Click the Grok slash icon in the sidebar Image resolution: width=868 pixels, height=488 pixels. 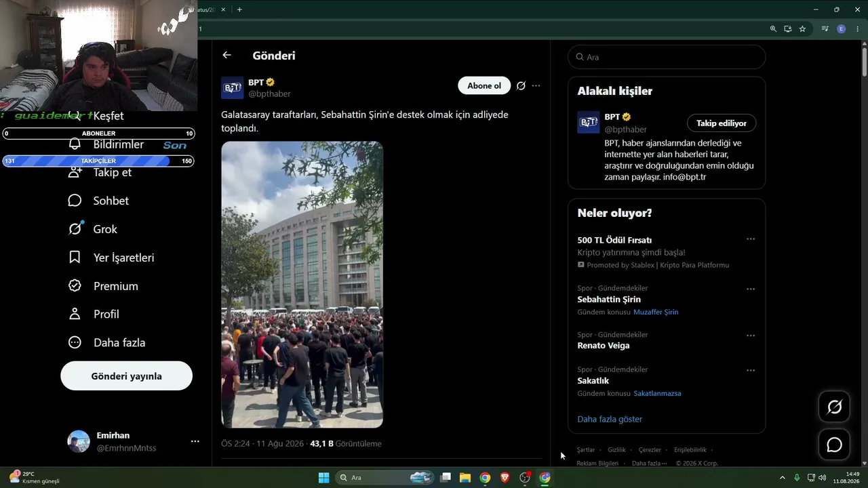click(x=75, y=229)
